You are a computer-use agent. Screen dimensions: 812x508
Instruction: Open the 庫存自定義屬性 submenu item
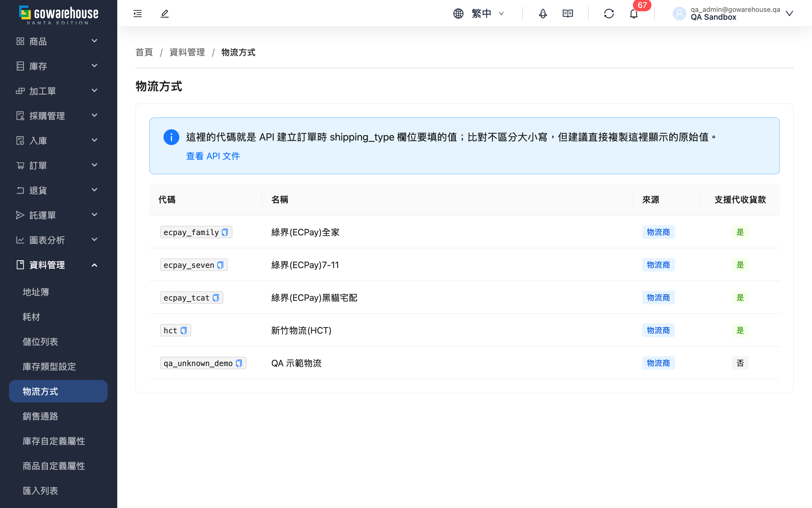click(x=58, y=441)
